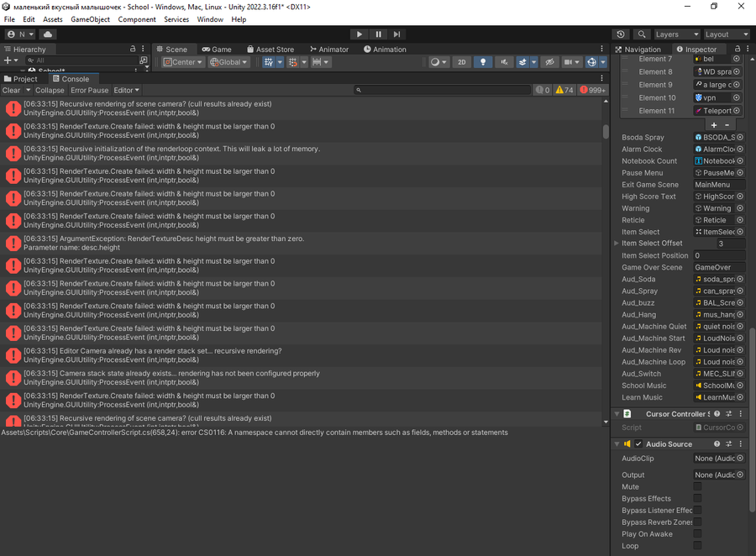Click the Console search field
The height and width of the screenshot is (556, 756).
click(x=441, y=90)
